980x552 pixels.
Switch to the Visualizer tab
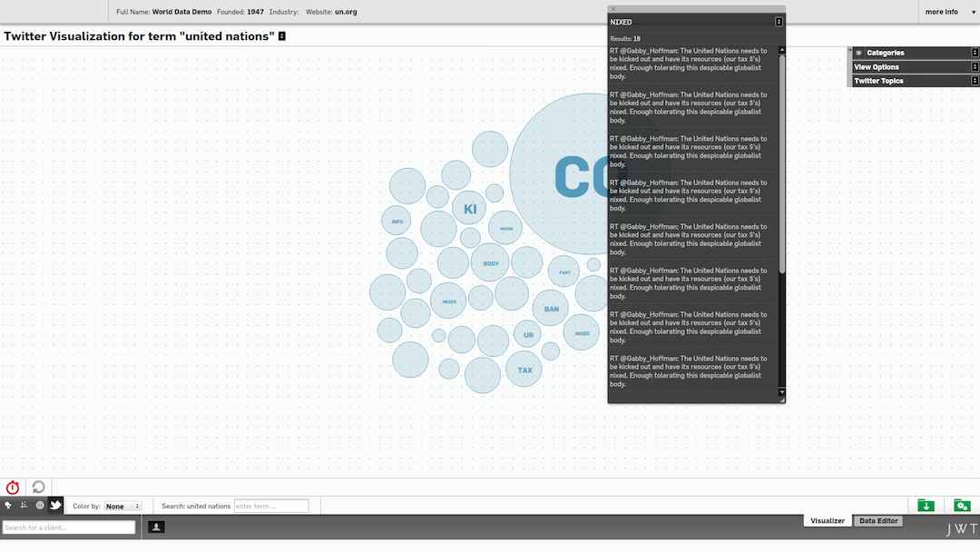point(827,521)
